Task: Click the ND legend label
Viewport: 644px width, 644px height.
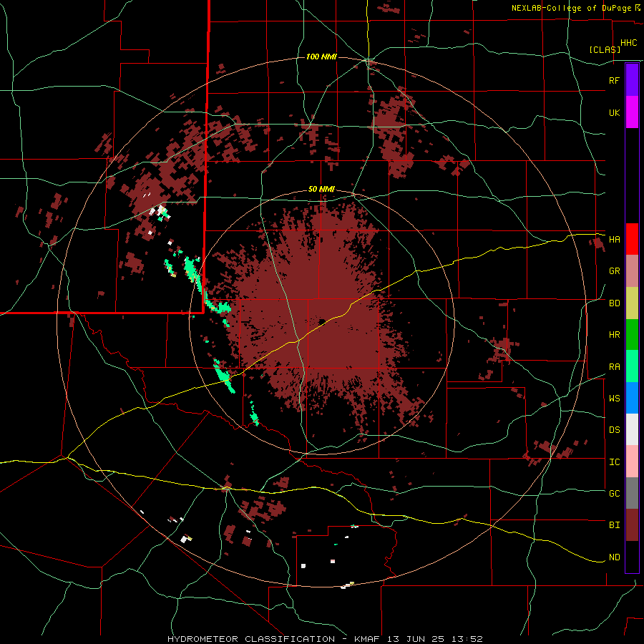Action: point(614,557)
